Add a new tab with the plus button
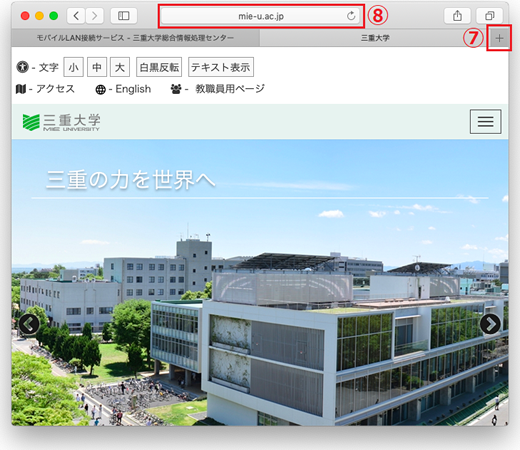Viewport: 520px width, 450px height. [x=499, y=38]
